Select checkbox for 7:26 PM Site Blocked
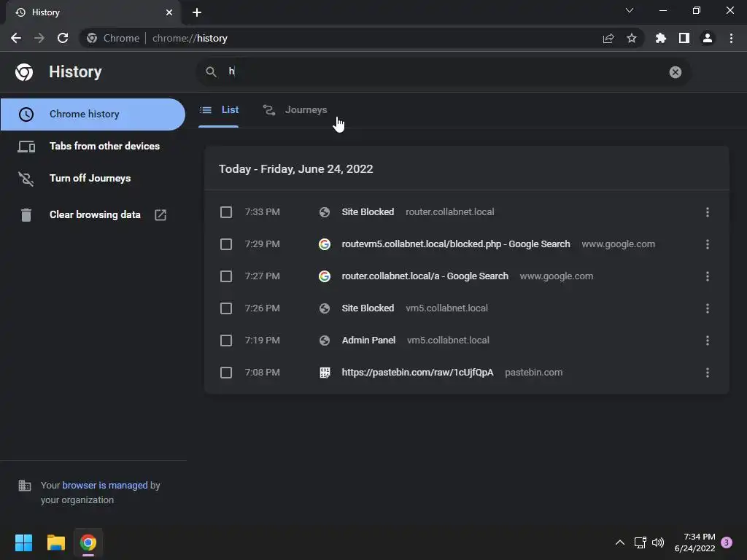This screenshot has width=747, height=560. [226, 308]
